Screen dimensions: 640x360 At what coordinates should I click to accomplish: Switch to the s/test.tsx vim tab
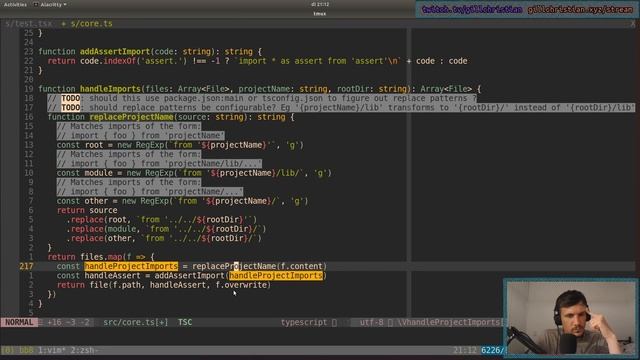29,24
